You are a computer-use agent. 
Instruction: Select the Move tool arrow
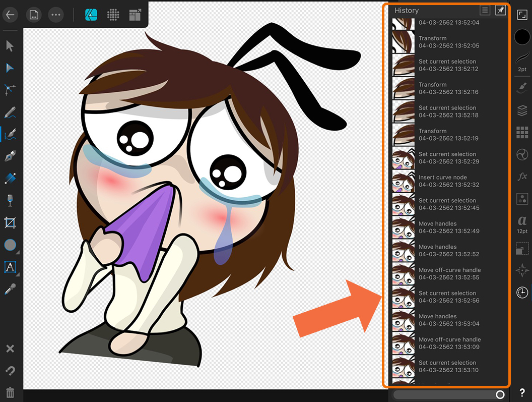[x=10, y=46]
